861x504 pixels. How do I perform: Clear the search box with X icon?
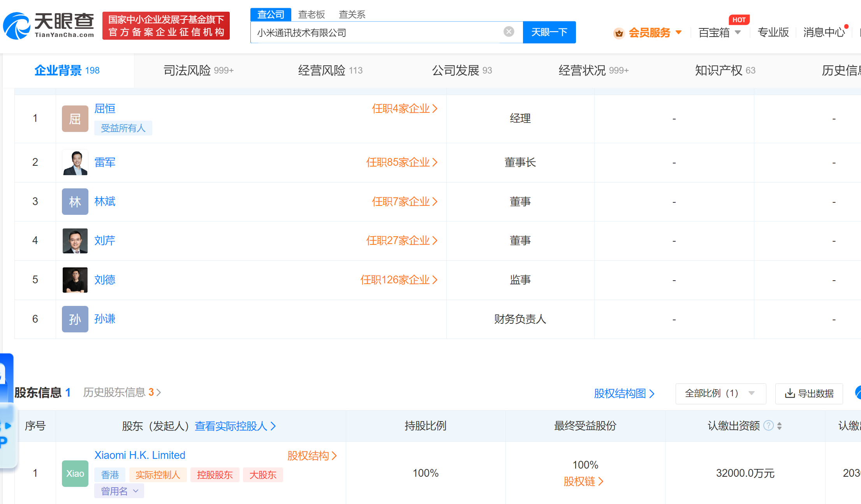click(x=509, y=32)
